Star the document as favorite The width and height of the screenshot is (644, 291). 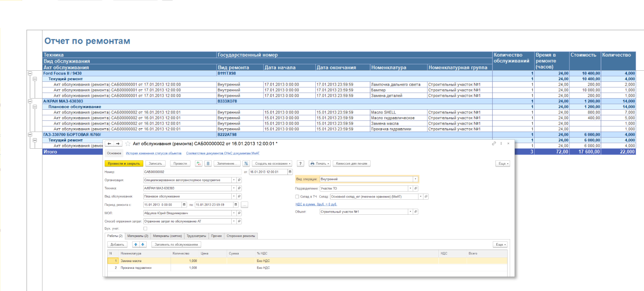point(127,144)
